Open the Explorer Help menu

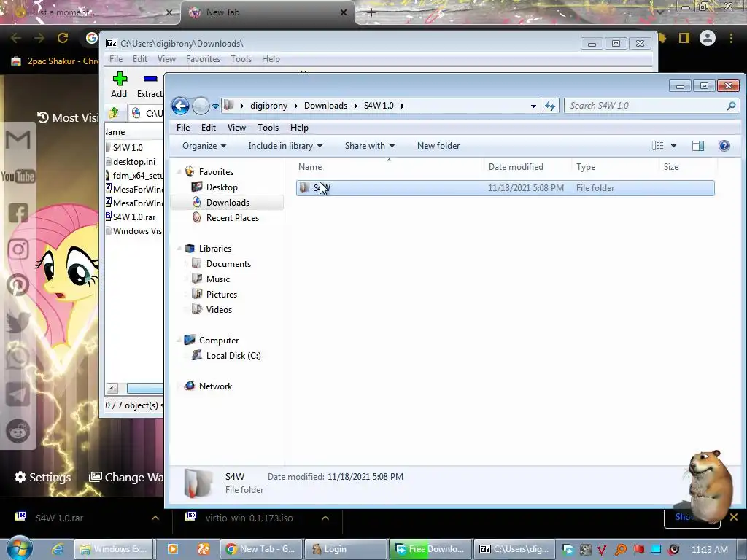pos(299,128)
